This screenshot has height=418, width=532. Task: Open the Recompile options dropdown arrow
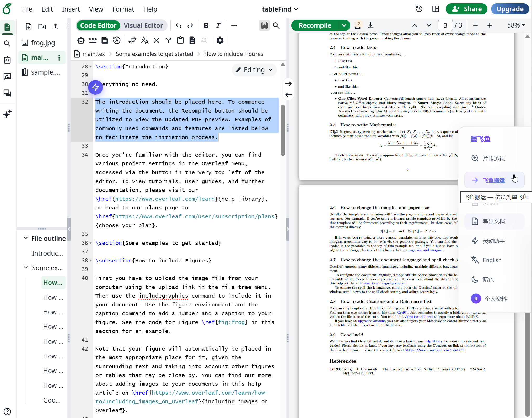344,25
